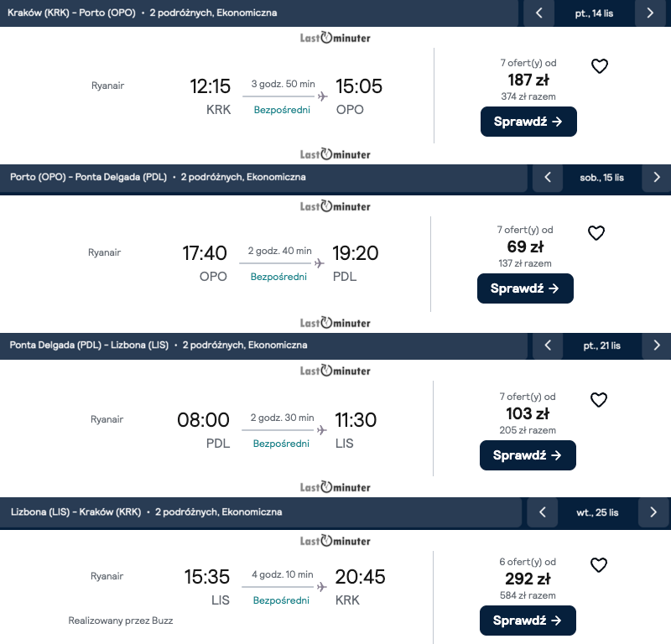Previous day arrow for pt., 21 lis
This screenshot has width=671, height=644.
click(x=548, y=345)
